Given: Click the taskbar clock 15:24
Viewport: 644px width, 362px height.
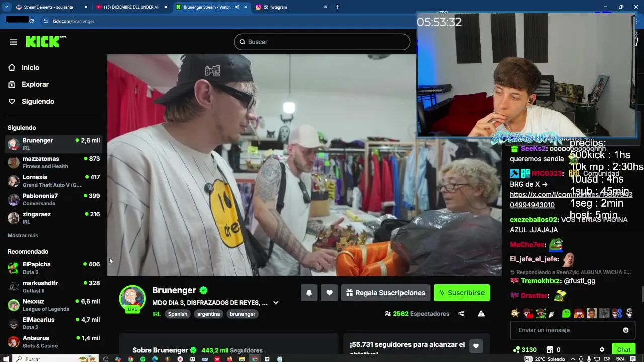Looking at the screenshot, I should pyautogui.click(x=620, y=359).
